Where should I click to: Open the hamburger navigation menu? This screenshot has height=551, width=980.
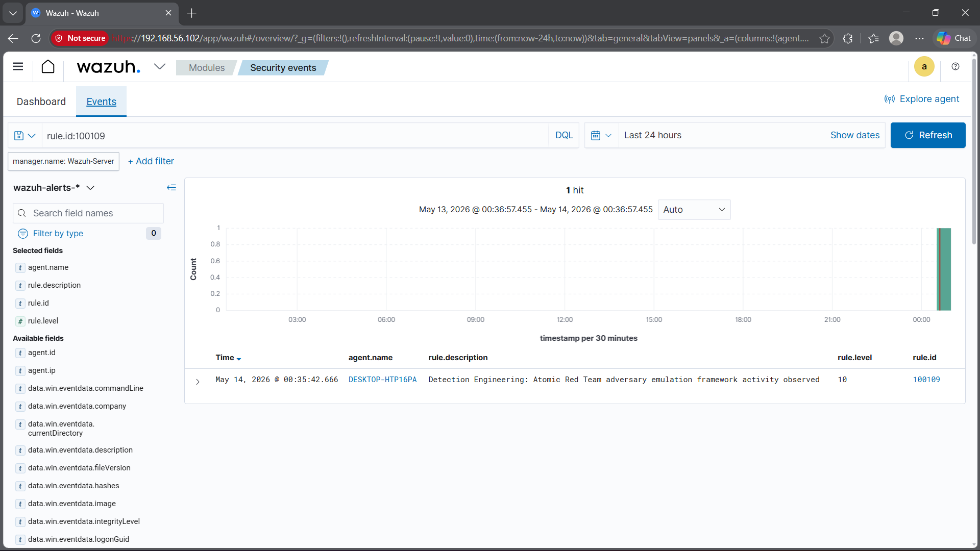(18, 67)
